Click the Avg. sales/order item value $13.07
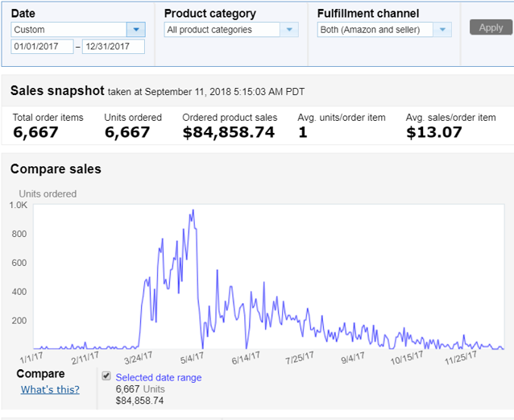Image resolution: width=514 pixels, height=420 pixels. (434, 132)
